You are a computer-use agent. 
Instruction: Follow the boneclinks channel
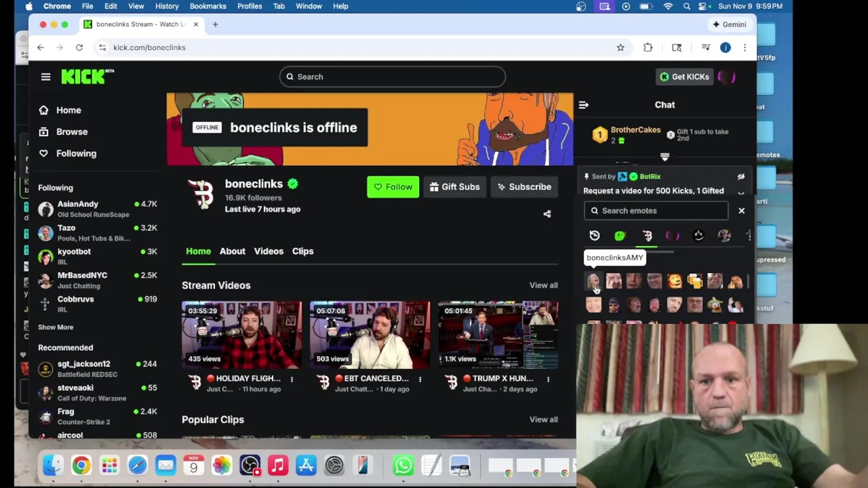tap(393, 187)
